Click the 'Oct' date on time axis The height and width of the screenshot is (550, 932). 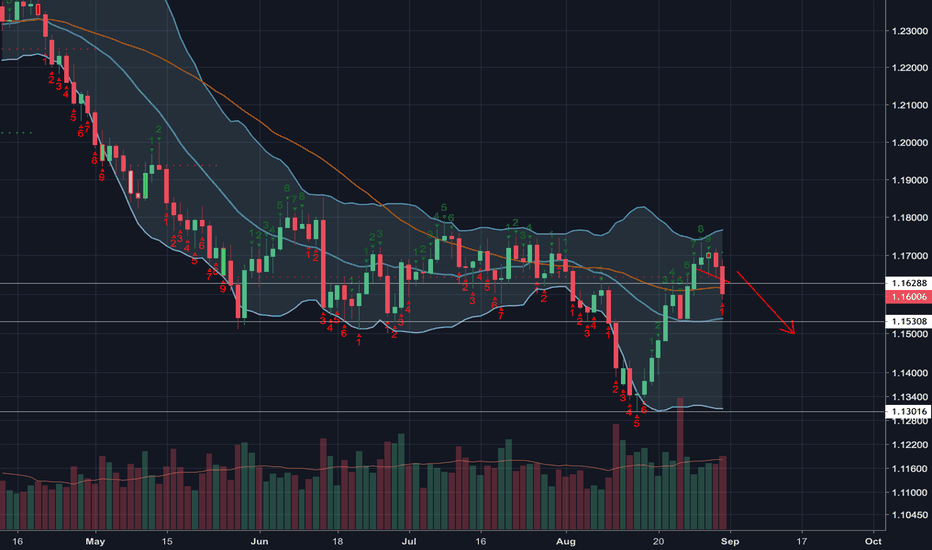pos(873,541)
